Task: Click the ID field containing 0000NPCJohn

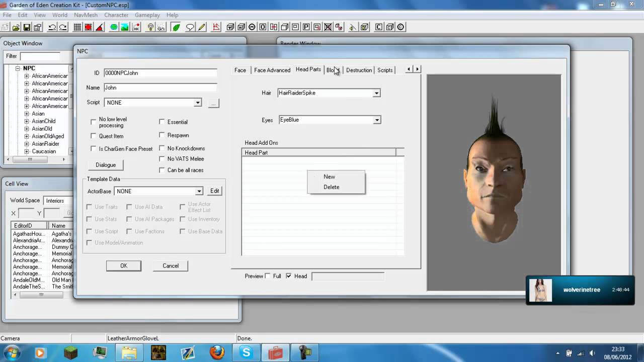Action: point(160,73)
